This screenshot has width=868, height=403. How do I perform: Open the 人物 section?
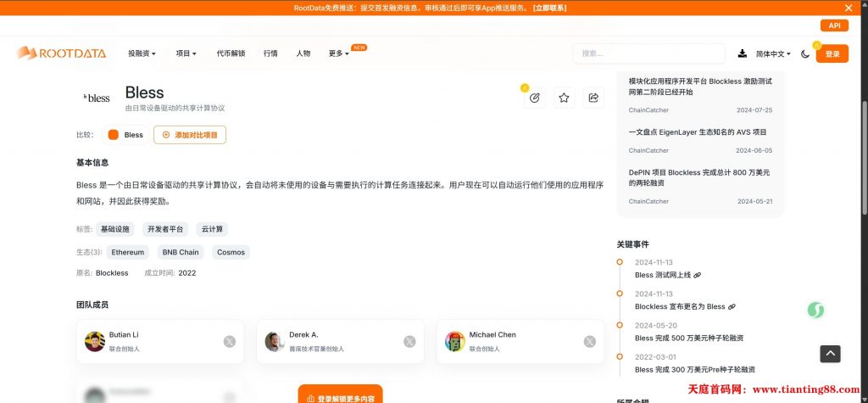303,53
